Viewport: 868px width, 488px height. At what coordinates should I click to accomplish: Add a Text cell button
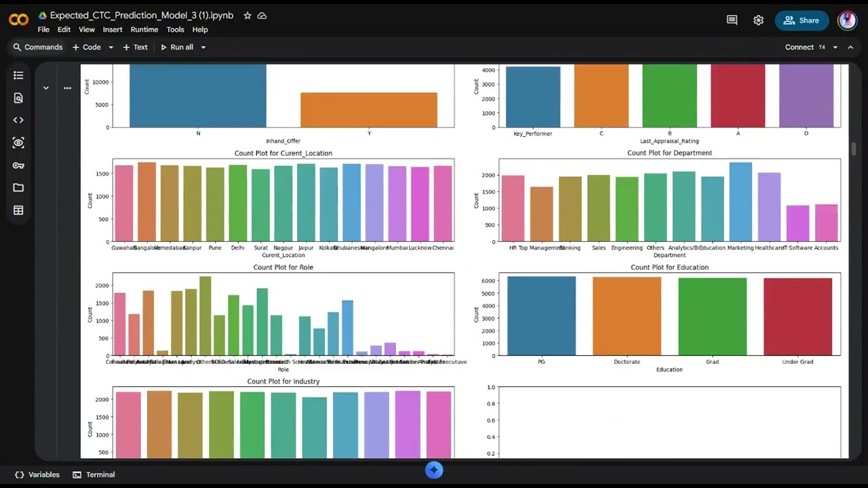[135, 47]
